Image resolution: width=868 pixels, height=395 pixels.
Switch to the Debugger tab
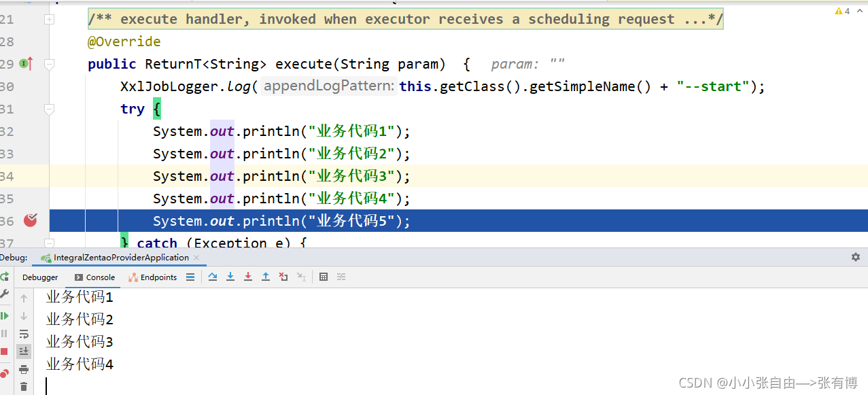click(40, 277)
